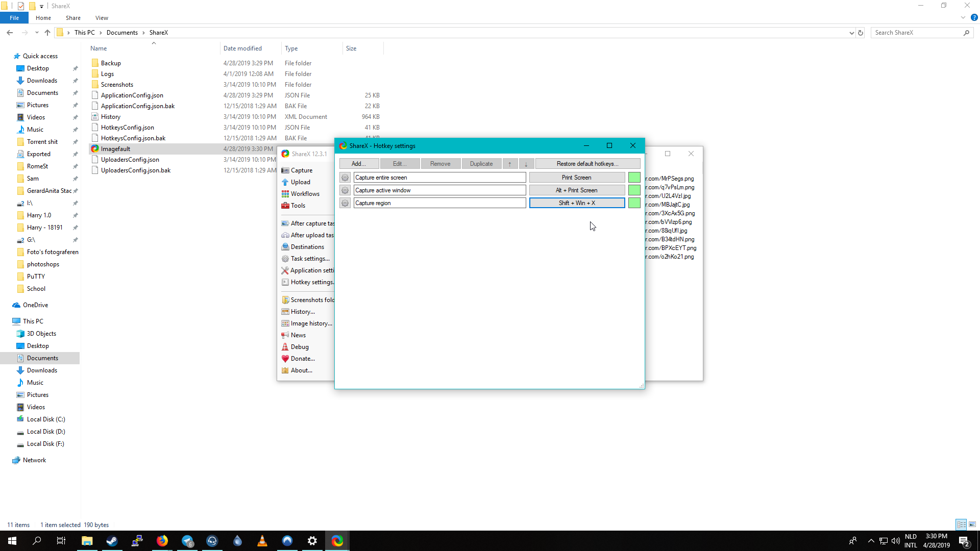Click the Donate heart icon
The height and width of the screenshot is (551, 980).
[x=285, y=359]
